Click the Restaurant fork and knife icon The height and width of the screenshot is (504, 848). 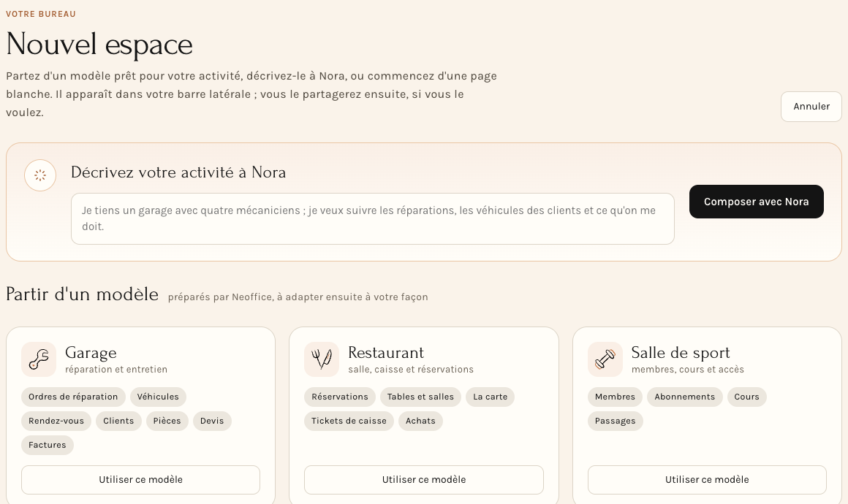[x=322, y=359]
